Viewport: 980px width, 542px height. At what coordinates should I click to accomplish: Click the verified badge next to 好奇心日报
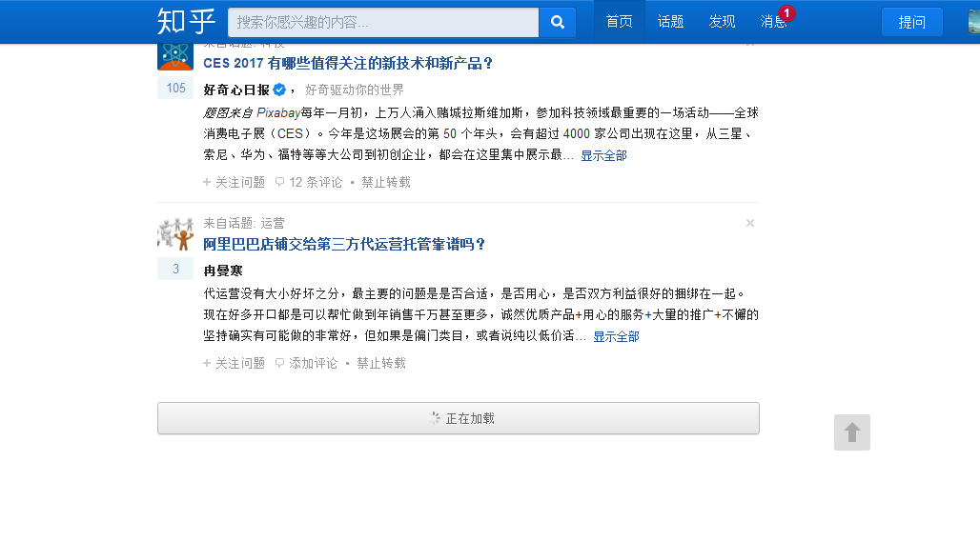pyautogui.click(x=279, y=90)
